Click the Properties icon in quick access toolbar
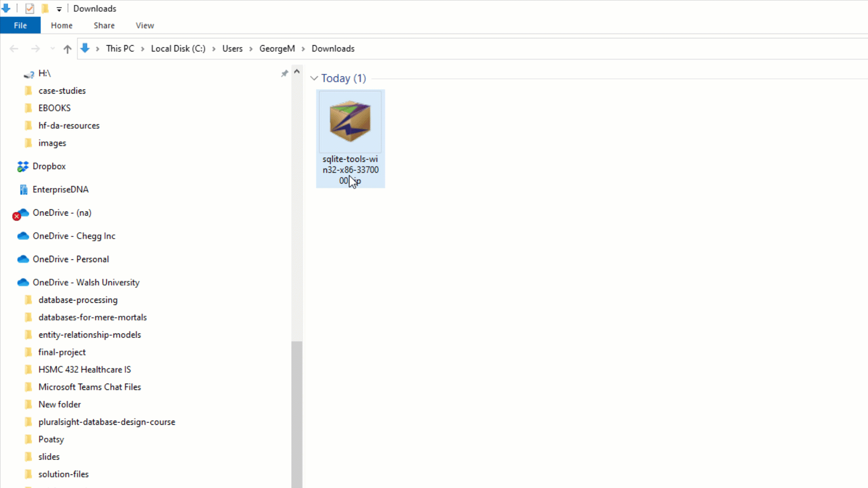 [30, 9]
